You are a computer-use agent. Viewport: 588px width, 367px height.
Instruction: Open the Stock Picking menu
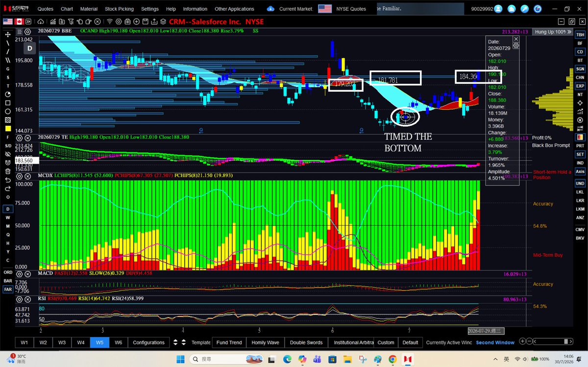[x=120, y=9]
